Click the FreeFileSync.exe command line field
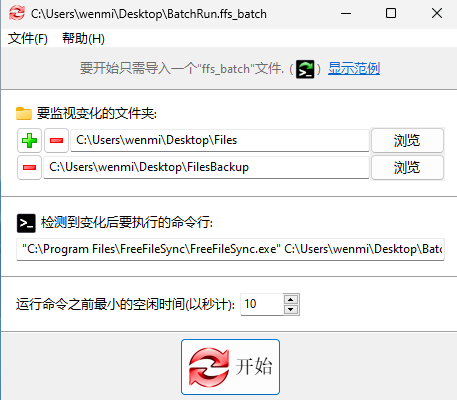This screenshot has width=457, height=400. coord(230,249)
